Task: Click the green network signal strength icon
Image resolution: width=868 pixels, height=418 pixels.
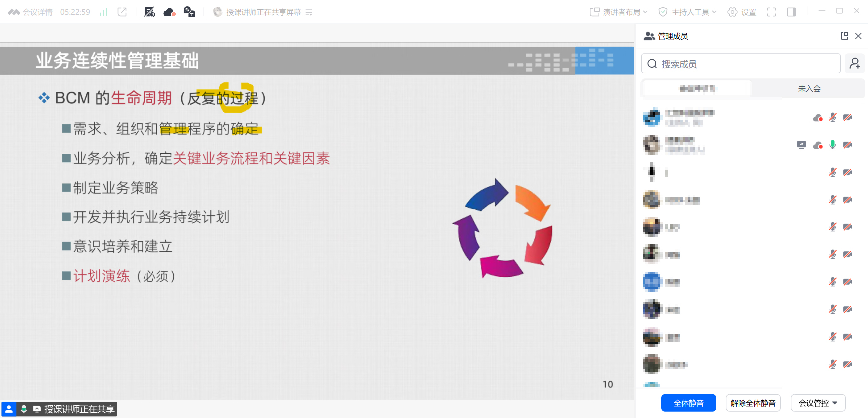Action: click(x=103, y=12)
